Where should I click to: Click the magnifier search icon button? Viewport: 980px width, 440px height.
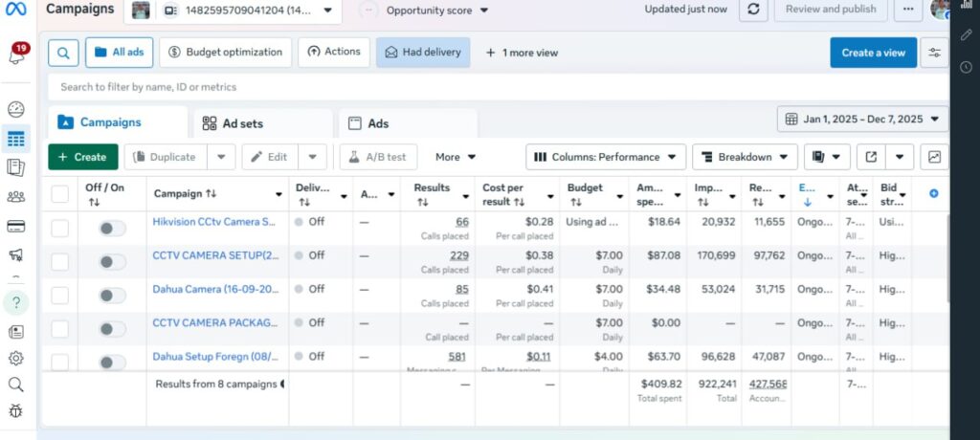[x=63, y=53]
